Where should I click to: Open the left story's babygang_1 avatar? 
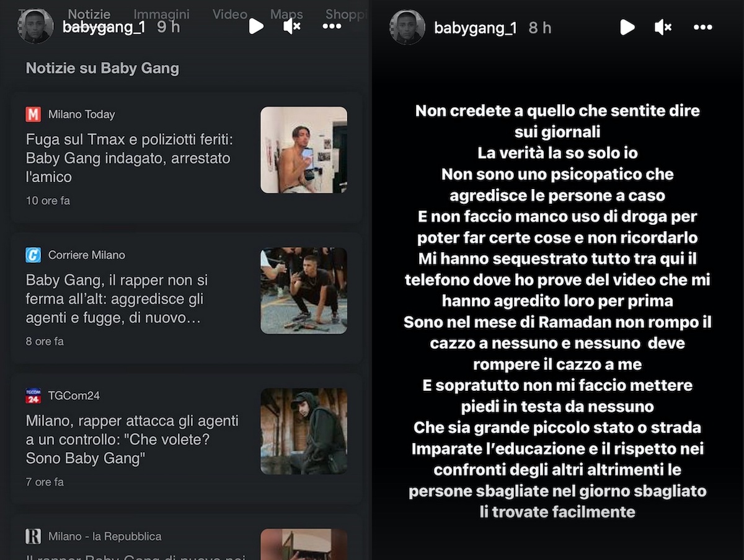tap(35, 26)
